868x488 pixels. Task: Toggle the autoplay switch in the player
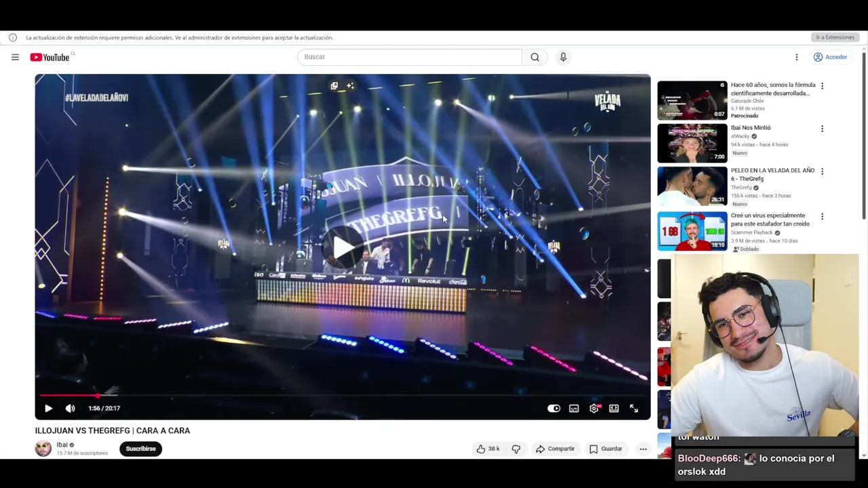(x=554, y=408)
